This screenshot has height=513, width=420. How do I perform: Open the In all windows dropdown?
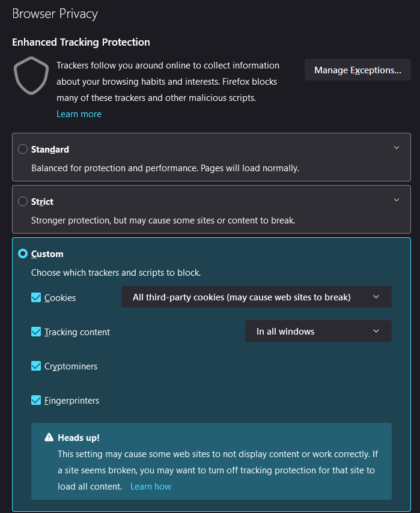pyautogui.click(x=318, y=331)
